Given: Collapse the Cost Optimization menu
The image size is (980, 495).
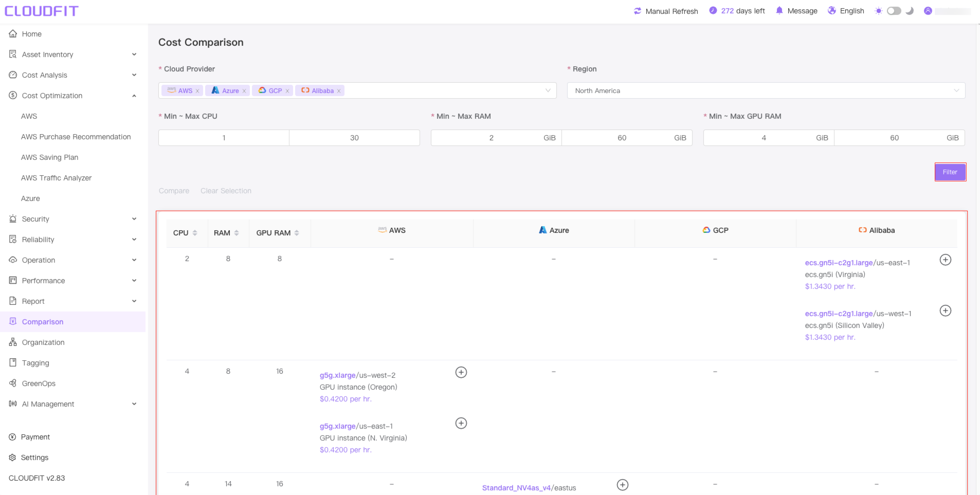Looking at the screenshot, I should (x=73, y=96).
